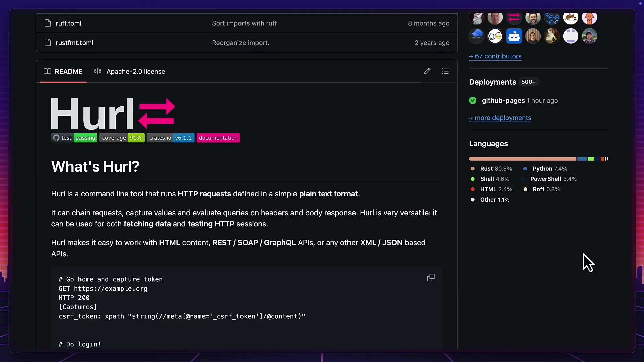Open the painting landscape contributor avatar
Screen dimensions: 644x362
tap(552, 36)
